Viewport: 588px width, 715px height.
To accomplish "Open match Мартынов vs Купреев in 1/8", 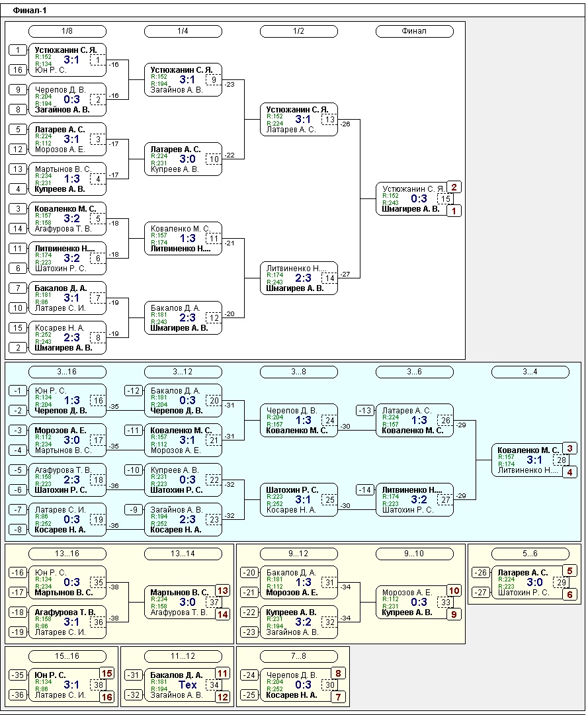I will tap(67, 179).
